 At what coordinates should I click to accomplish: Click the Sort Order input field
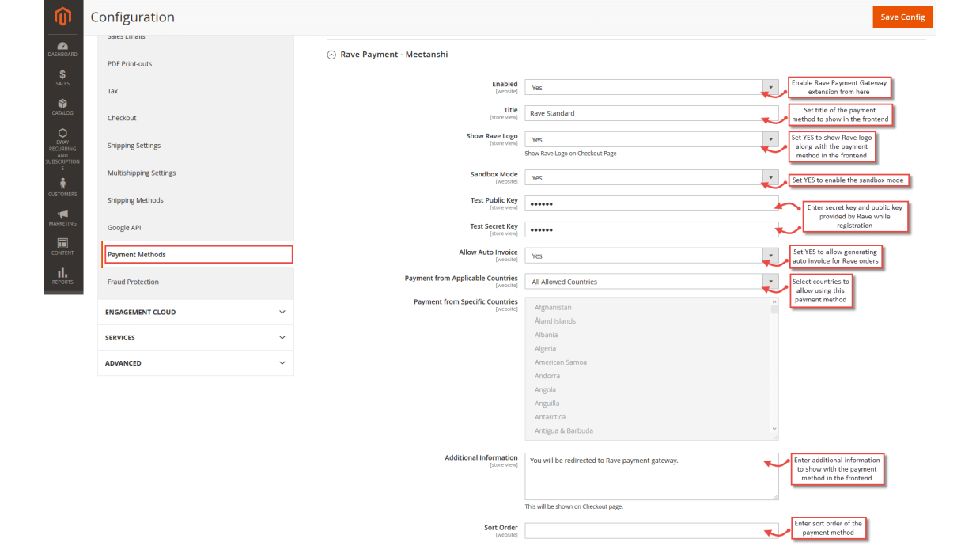[652, 531]
